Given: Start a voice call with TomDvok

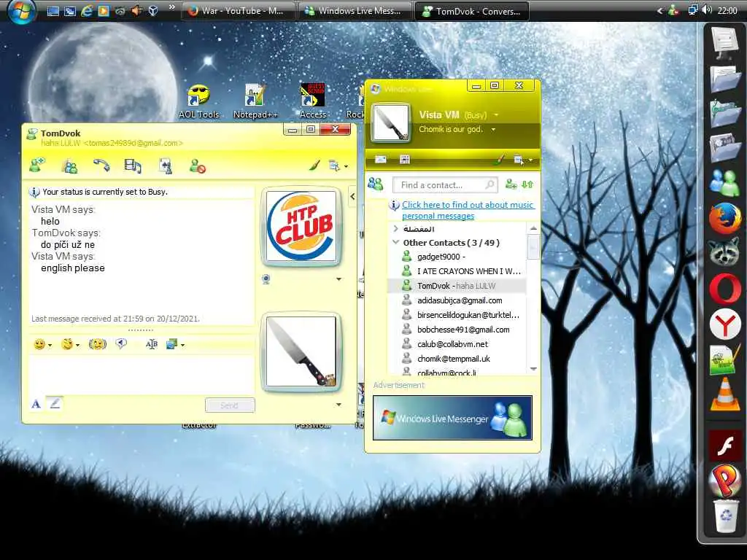Looking at the screenshot, I should (101, 166).
